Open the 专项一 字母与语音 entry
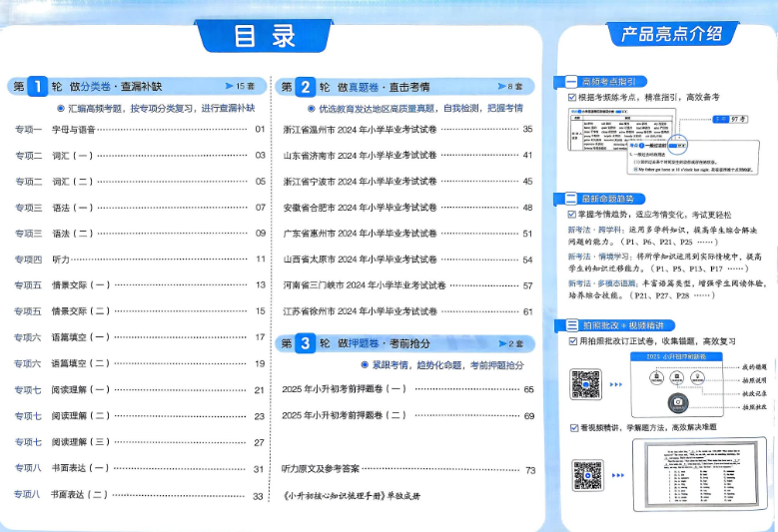The height and width of the screenshot is (532, 778). pos(141,130)
